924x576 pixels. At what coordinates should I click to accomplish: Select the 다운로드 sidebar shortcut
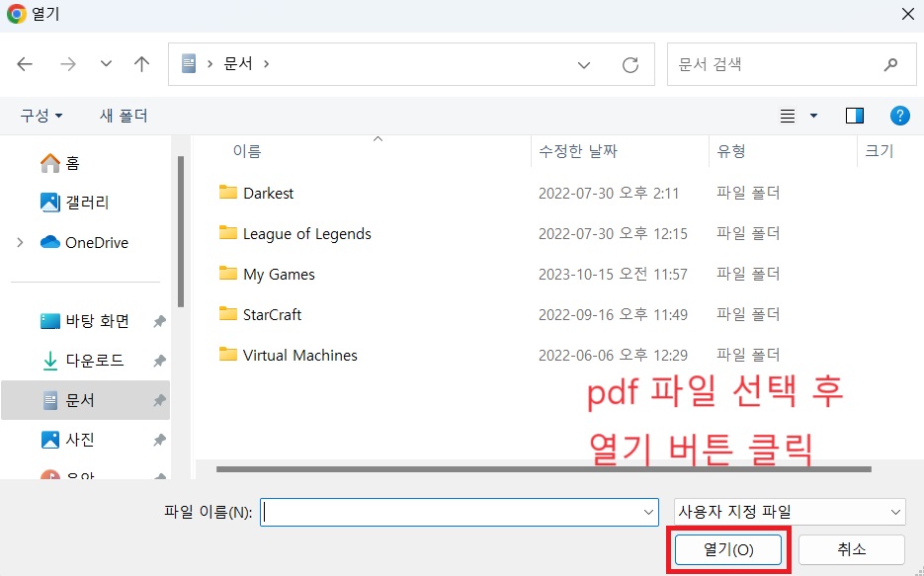coord(83,361)
